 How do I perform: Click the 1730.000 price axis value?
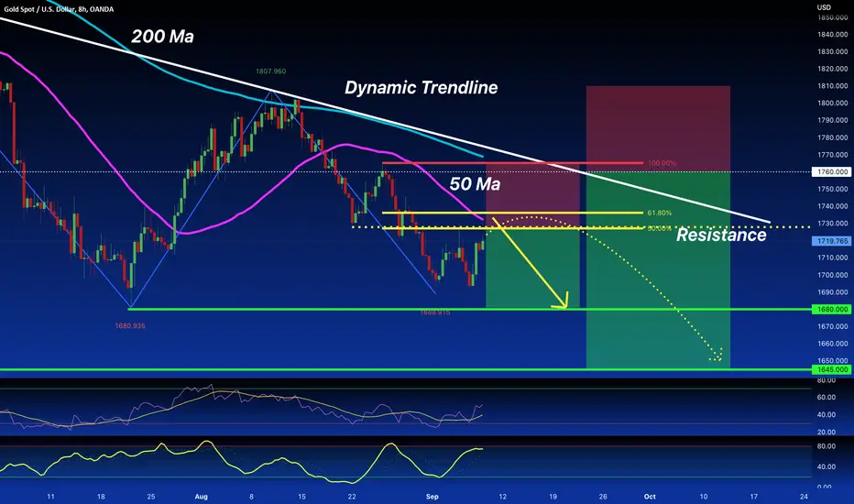point(833,224)
